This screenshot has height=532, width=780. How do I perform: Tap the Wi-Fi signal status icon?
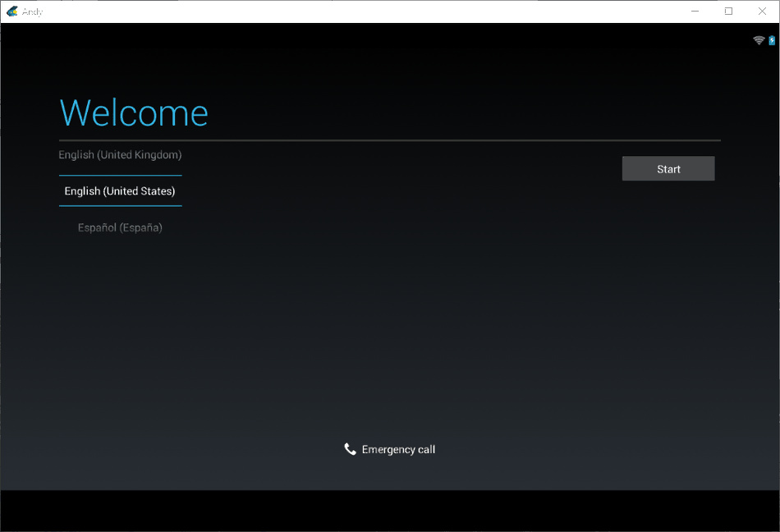click(759, 40)
